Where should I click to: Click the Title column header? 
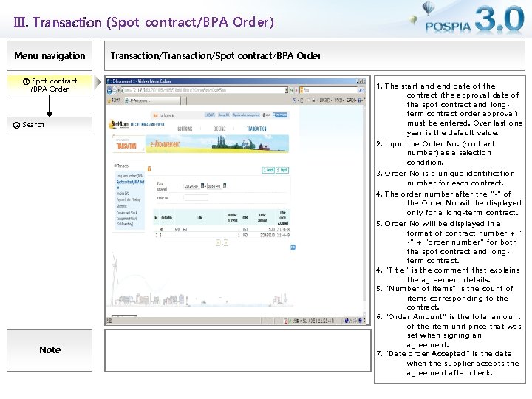[x=200, y=217]
